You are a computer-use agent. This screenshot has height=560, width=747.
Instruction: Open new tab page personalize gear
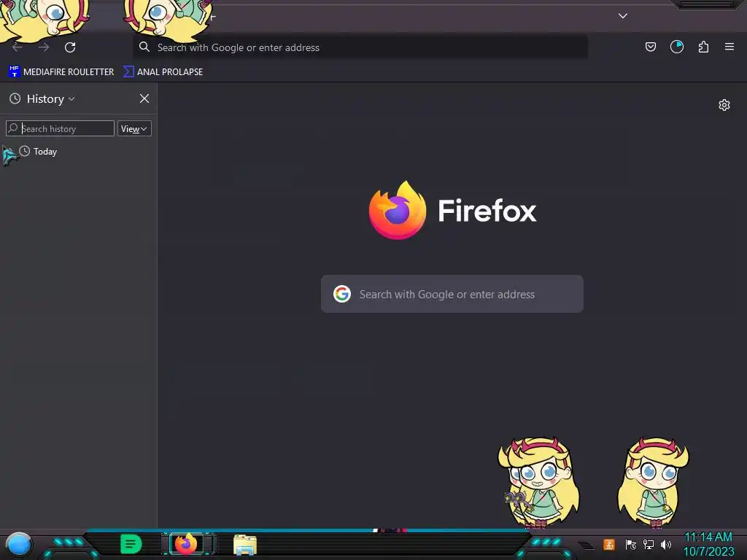pos(724,105)
